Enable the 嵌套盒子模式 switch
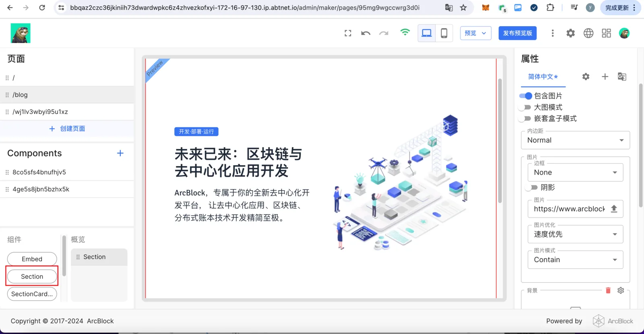 coord(525,118)
